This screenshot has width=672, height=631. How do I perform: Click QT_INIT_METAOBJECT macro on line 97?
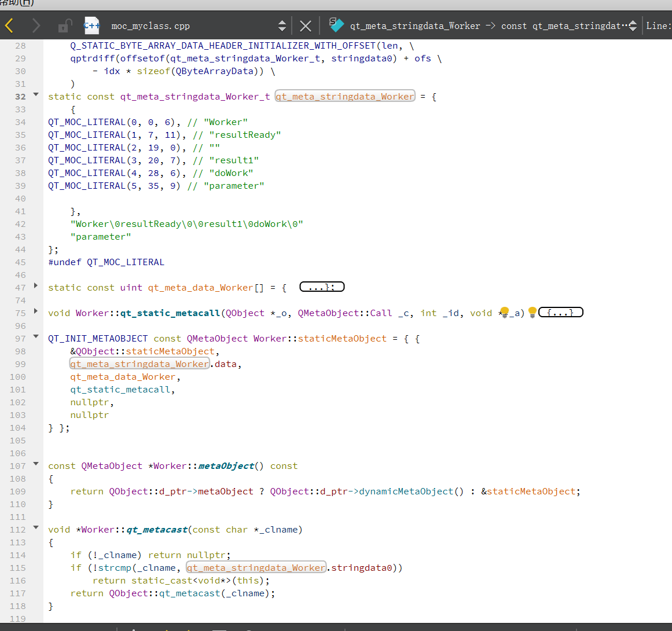click(x=98, y=339)
